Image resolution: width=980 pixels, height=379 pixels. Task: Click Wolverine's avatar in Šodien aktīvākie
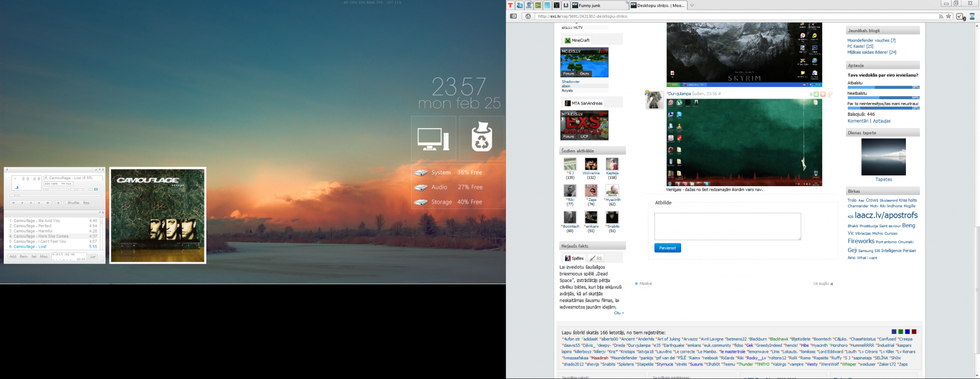click(591, 164)
